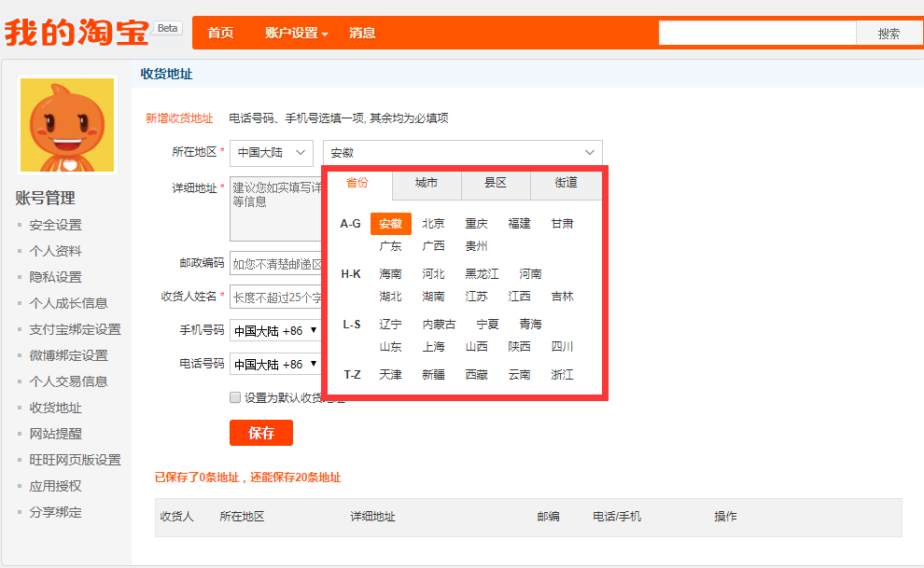Click the 邮政编码 input field

pyautogui.click(x=275, y=264)
